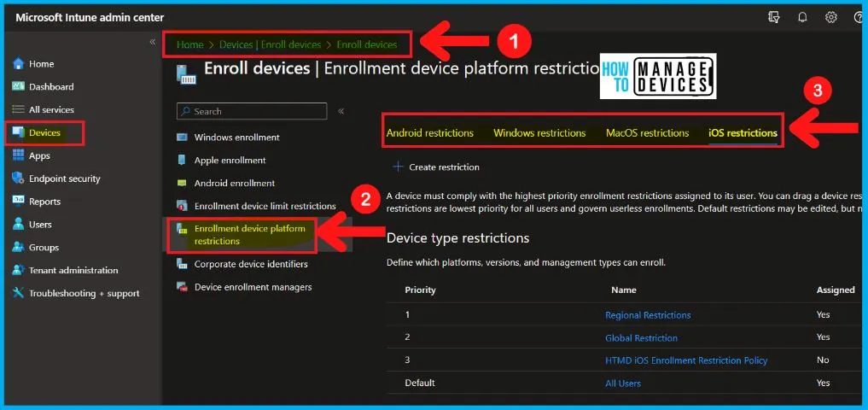Image resolution: width=868 pixels, height=410 pixels.
Task: Click the Endpoint security label
Action: (x=64, y=179)
